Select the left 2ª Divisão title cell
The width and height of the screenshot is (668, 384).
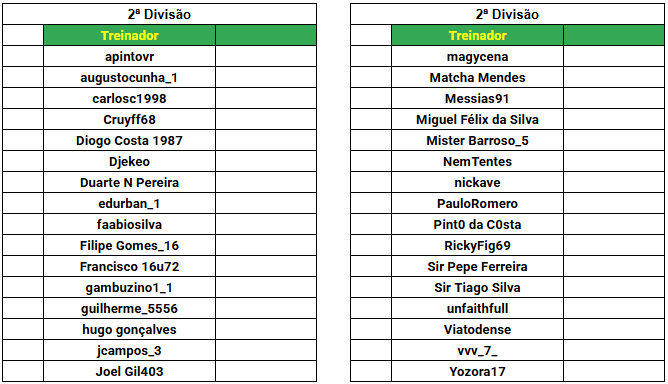click(x=159, y=14)
